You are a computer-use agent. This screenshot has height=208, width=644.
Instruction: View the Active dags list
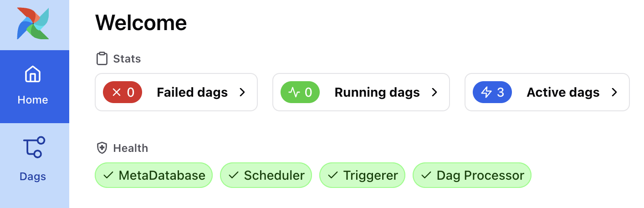(563, 93)
